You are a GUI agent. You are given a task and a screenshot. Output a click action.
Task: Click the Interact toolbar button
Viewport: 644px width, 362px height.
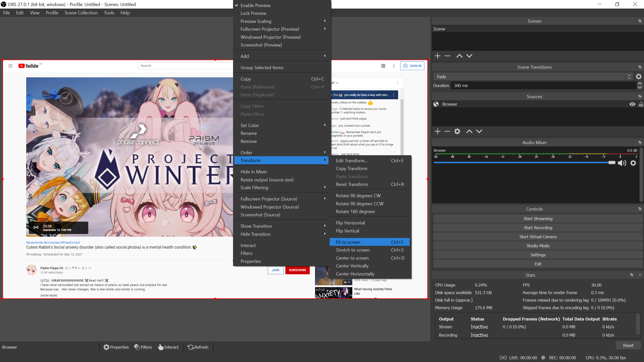(x=168, y=347)
